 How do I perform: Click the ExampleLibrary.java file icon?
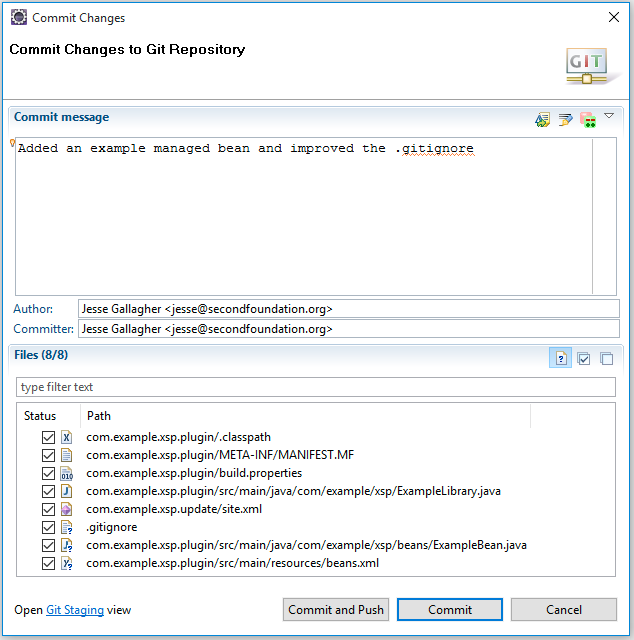pos(67,491)
